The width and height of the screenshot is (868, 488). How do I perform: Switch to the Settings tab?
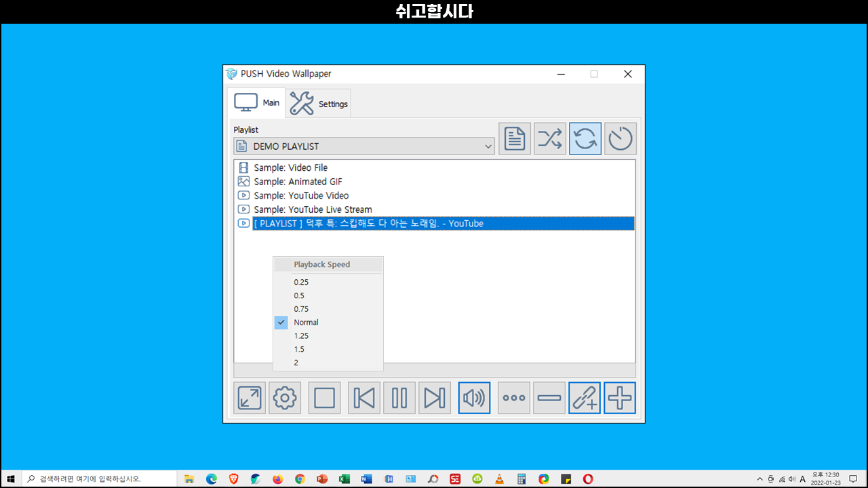point(319,104)
